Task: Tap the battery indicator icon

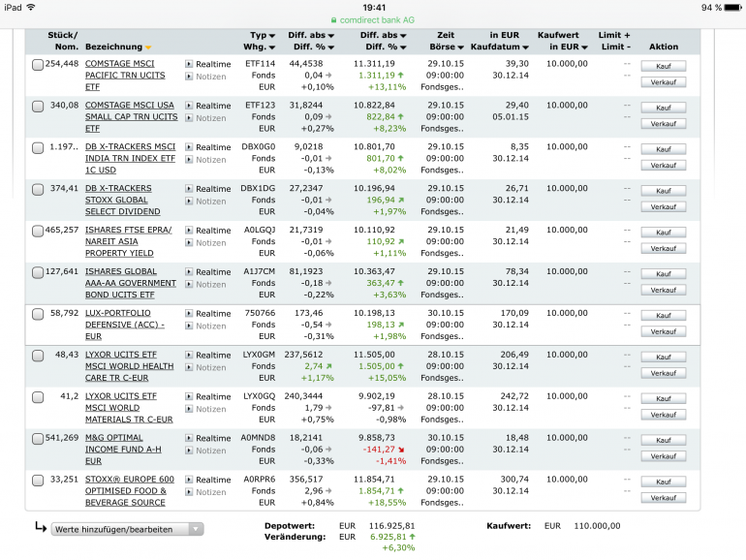Action: 733,8
